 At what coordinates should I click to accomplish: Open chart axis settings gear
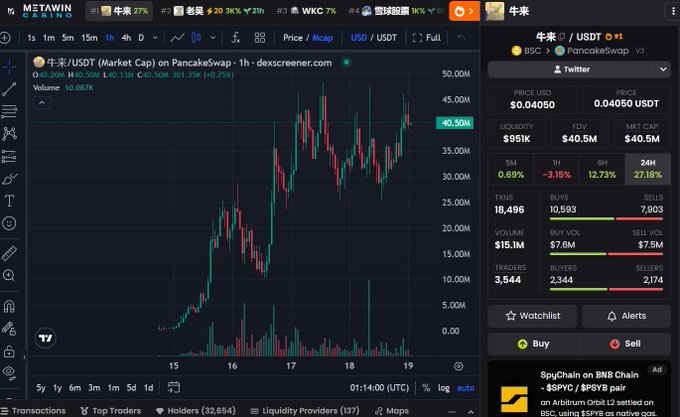[458, 366]
